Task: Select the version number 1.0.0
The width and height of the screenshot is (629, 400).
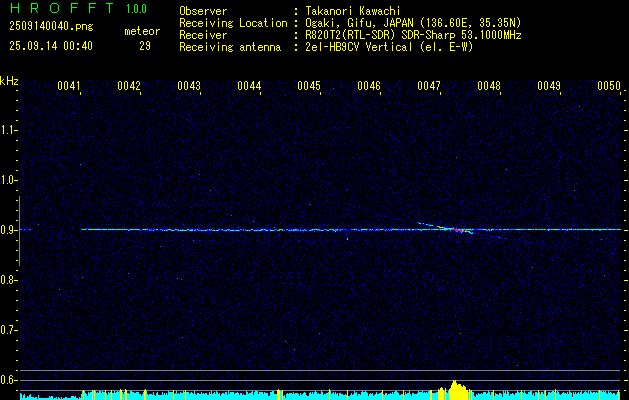Action: click(136, 9)
